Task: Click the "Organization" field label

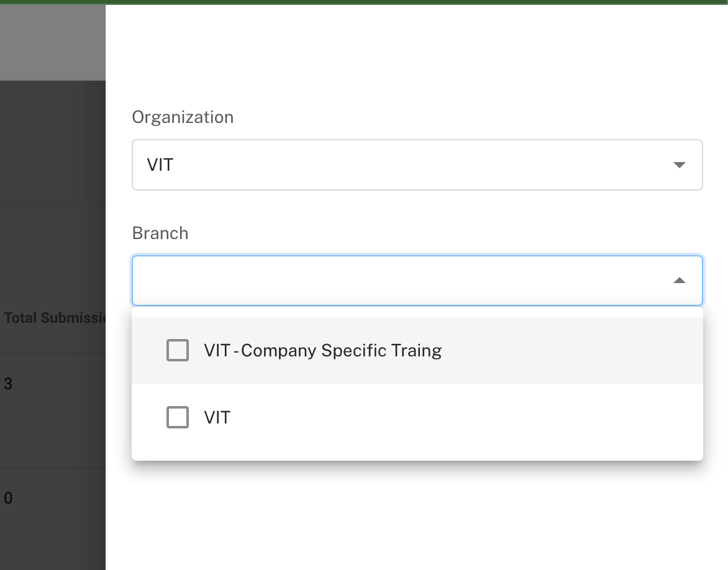Action: 183,117
